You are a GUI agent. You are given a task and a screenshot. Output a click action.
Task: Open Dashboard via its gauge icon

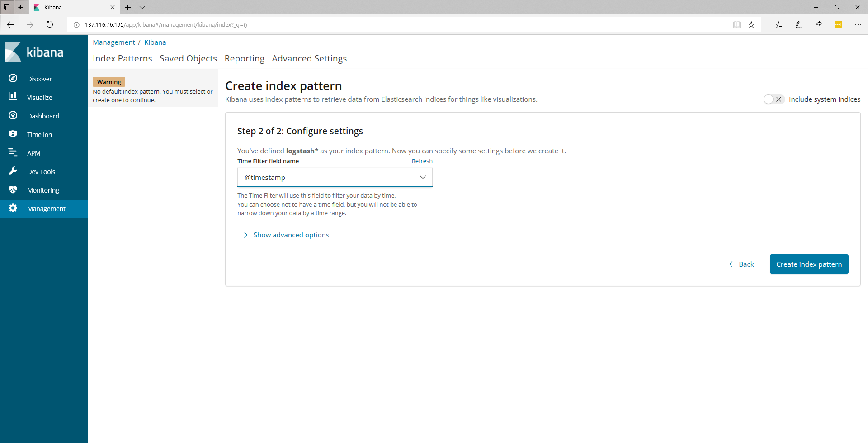point(13,115)
